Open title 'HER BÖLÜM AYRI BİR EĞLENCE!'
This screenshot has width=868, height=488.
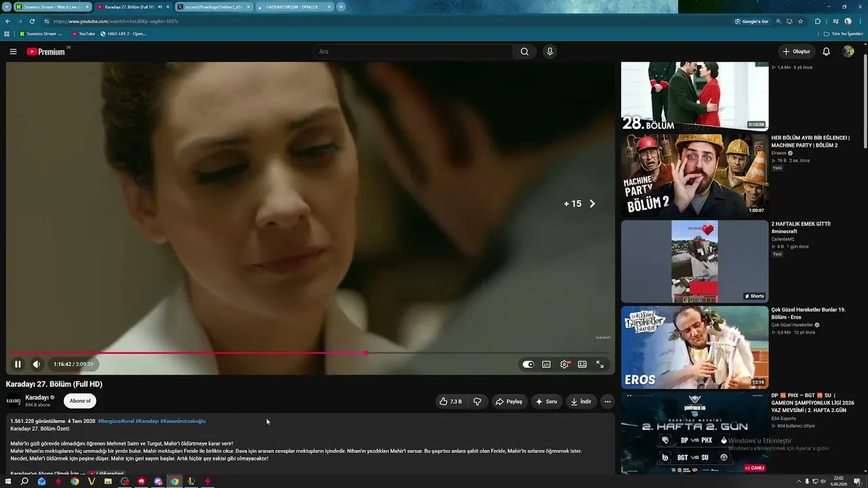tap(810, 142)
